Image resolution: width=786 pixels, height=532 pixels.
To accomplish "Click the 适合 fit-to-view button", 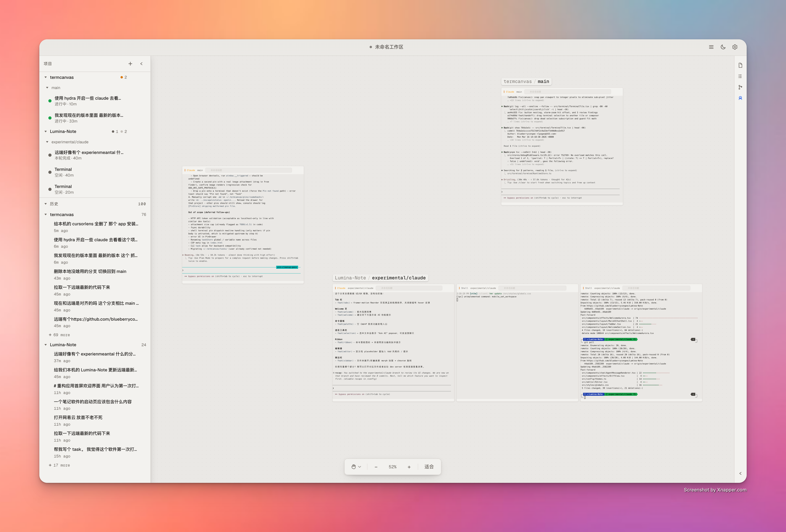I will 429,467.
